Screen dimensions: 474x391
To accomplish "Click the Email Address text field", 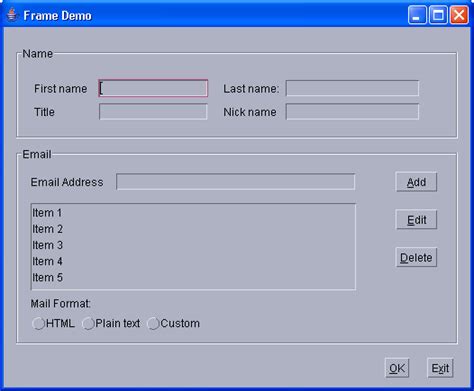I will pos(236,182).
